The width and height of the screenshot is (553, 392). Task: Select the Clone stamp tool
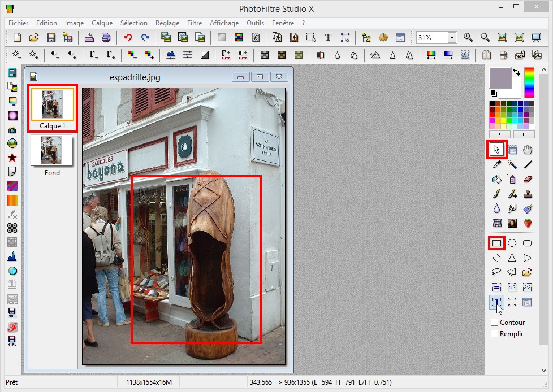(x=528, y=194)
